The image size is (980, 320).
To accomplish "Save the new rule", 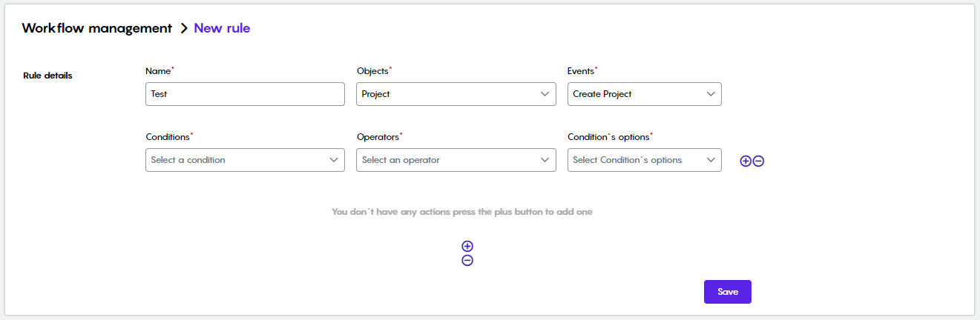I will [728, 292].
